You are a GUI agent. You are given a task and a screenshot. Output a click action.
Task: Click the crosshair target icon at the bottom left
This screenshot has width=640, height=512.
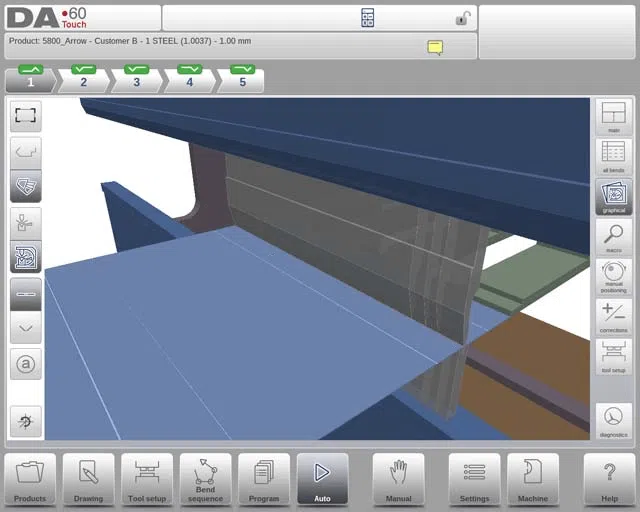point(26,421)
